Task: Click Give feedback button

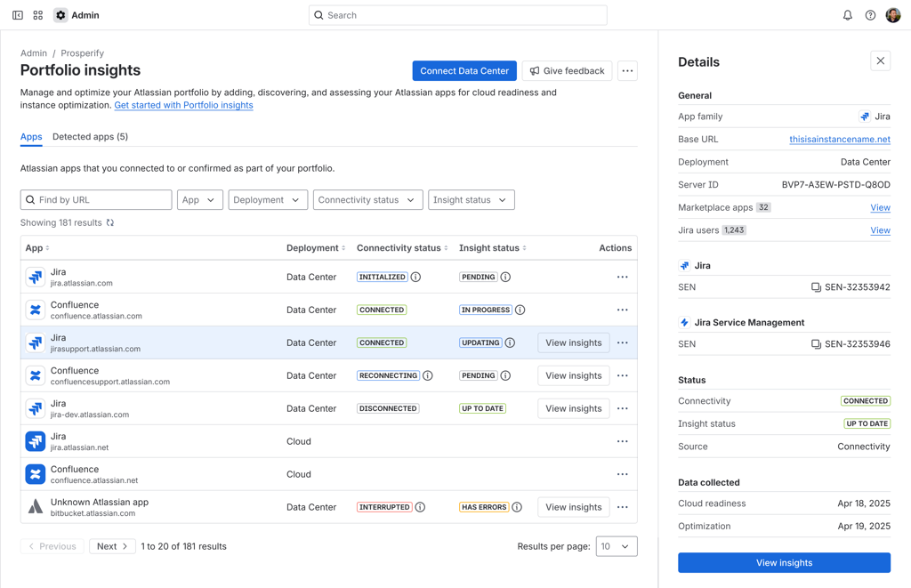Action: 567,71
